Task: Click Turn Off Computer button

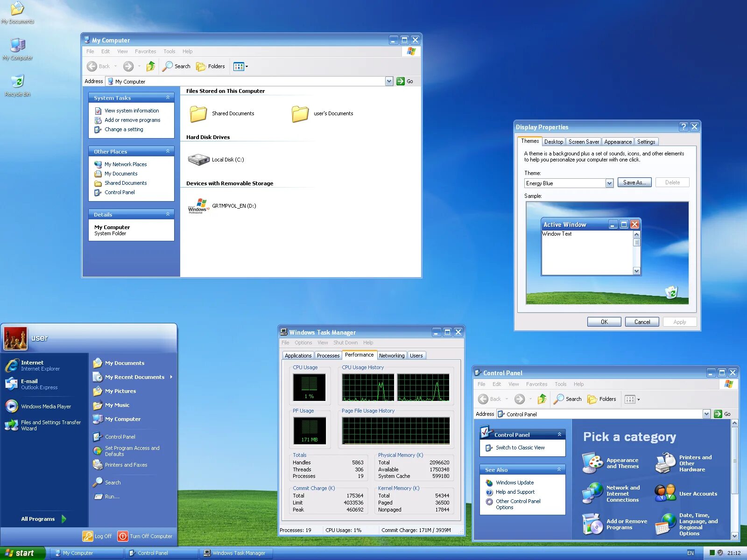Action: coord(145,536)
